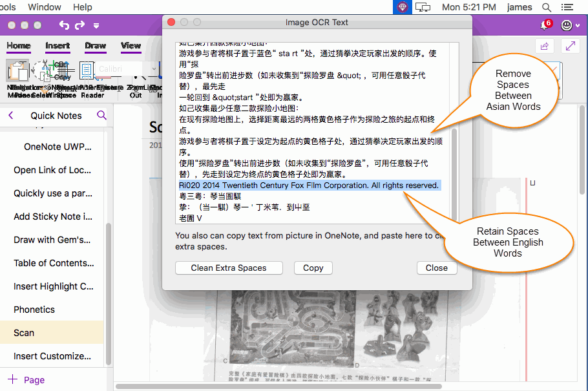Click the horizontal scrollbar under the note page
This screenshot has height=391, width=588.
[x=278, y=386]
